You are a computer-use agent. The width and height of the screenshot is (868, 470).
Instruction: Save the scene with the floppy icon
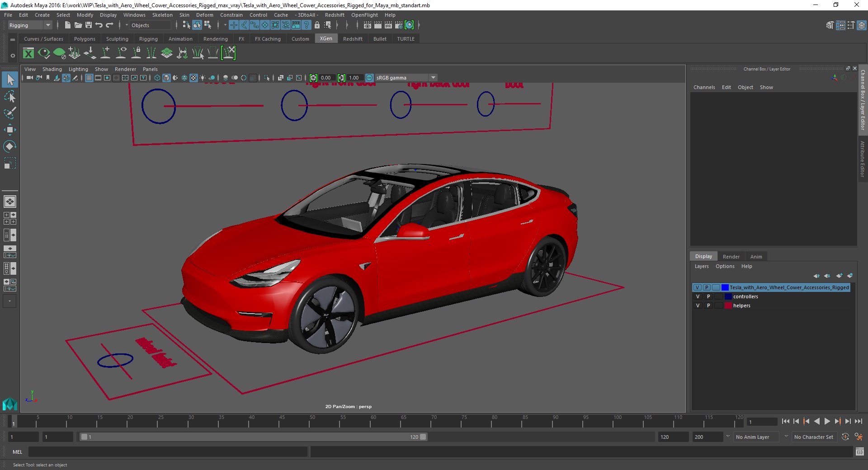point(89,25)
